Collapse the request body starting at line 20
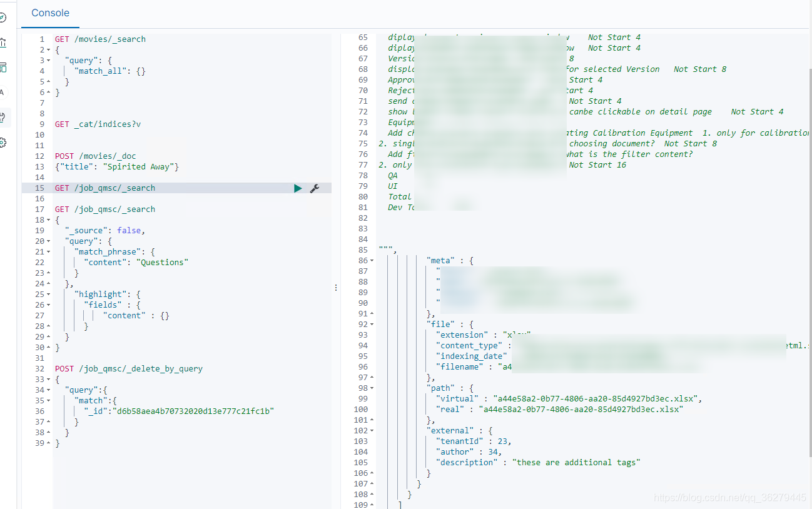Image resolution: width=812 pixels, height=509 pixels. click(x=49, y=241)
